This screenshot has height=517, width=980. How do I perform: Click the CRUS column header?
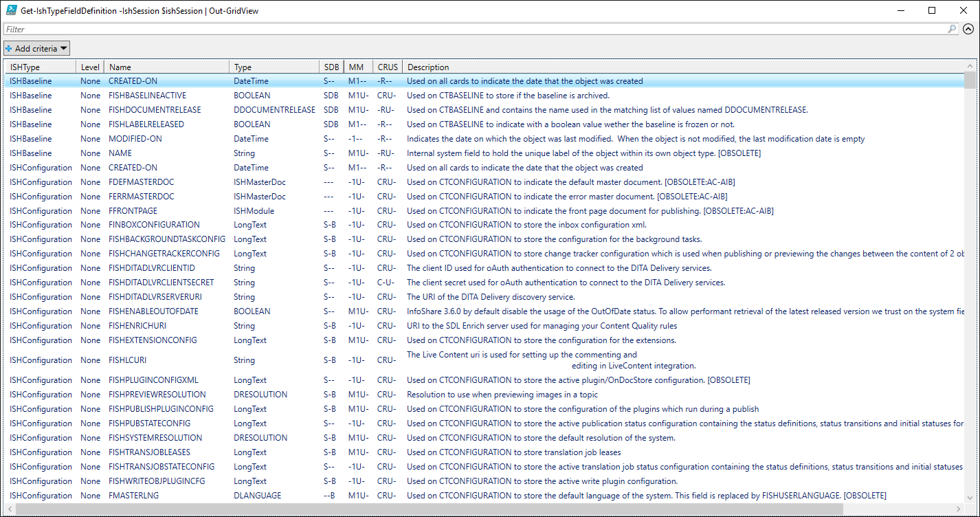(387, 67)
